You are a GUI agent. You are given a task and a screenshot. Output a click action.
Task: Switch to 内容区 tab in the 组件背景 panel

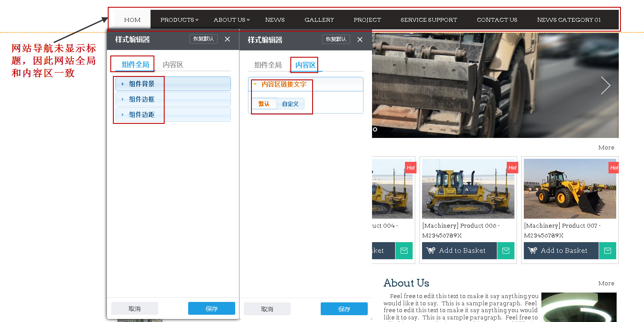pos(173,65)
